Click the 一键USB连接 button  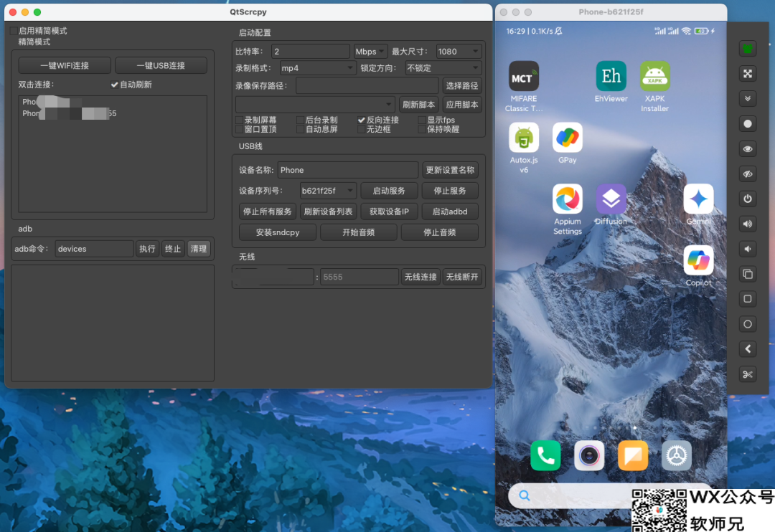(x=161, y=66)
